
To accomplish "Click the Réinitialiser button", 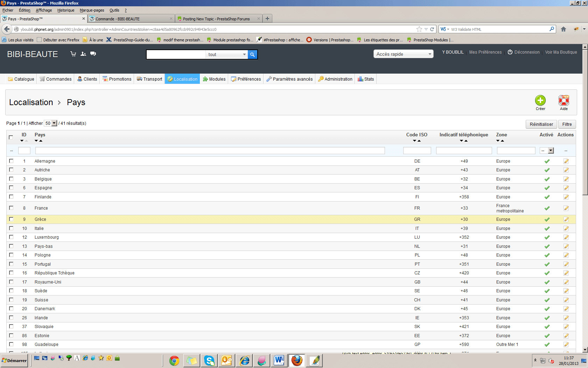I will (x=541, y=124).
